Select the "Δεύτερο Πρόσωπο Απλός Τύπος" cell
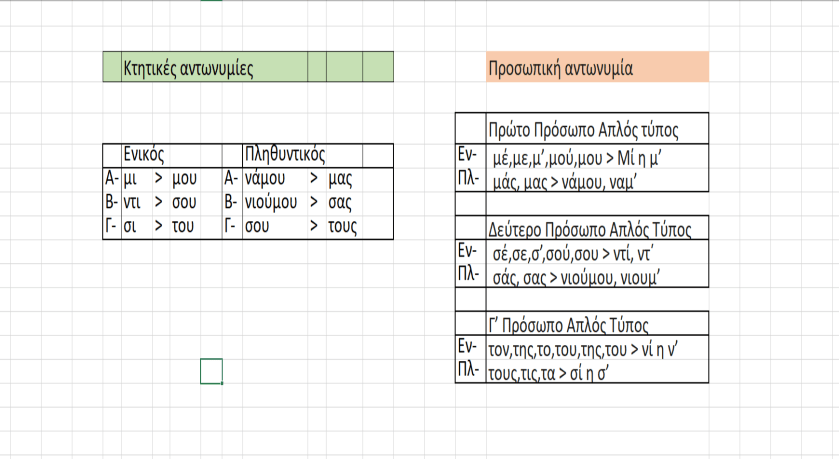 click(597, 229)
